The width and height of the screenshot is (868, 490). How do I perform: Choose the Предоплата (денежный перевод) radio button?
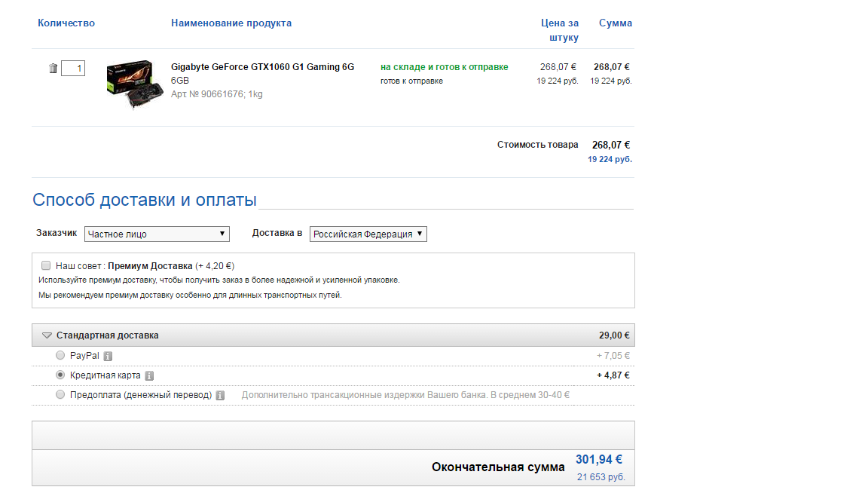(60, 394)
